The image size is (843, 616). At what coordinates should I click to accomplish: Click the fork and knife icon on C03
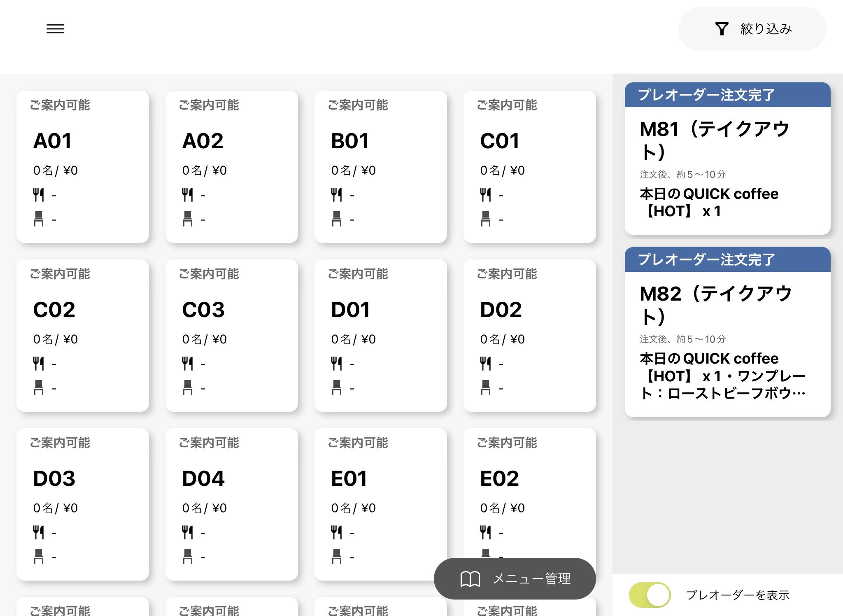click(187, 364)
